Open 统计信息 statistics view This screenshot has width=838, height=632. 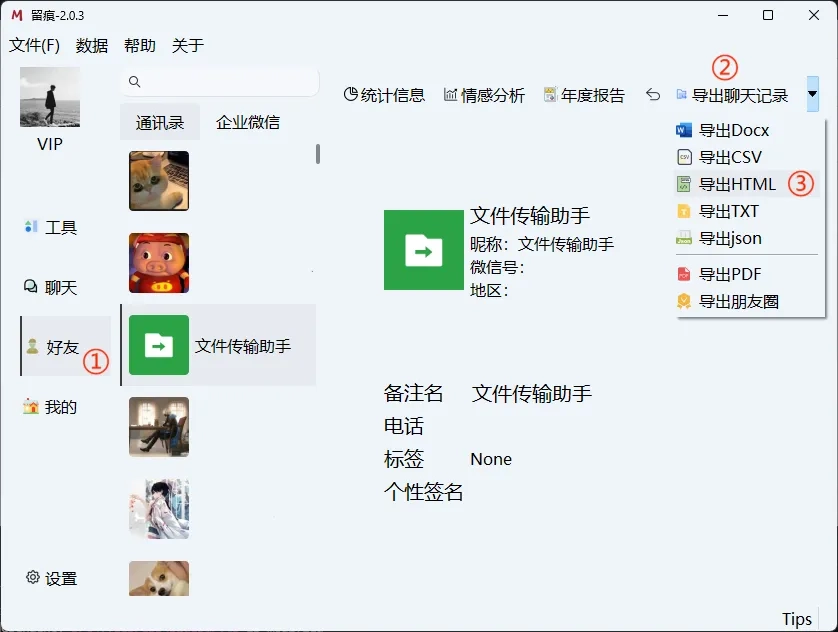pyautogui.click(x=384, y=95)
